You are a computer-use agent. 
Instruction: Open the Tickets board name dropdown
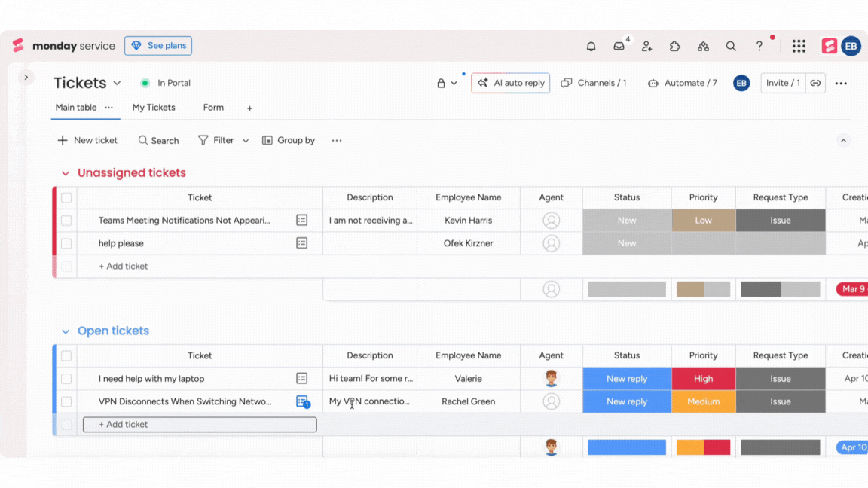pyautogui.click(x=116, y=83)
